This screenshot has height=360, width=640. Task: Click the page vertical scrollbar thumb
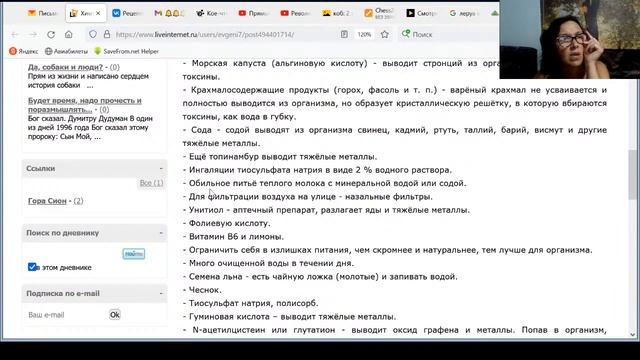(633, 174)
